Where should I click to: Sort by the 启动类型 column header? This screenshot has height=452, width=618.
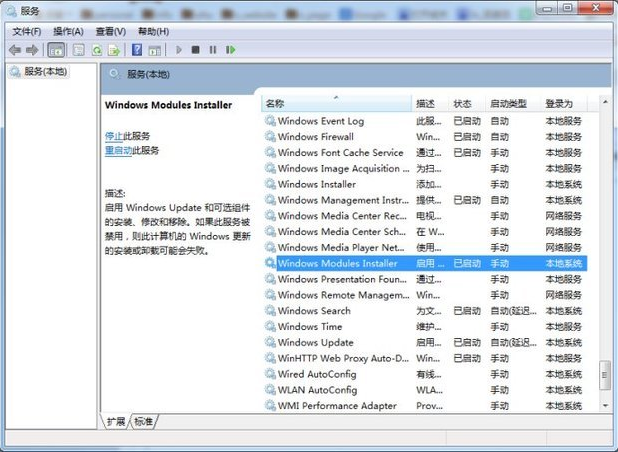pos(508,103)
